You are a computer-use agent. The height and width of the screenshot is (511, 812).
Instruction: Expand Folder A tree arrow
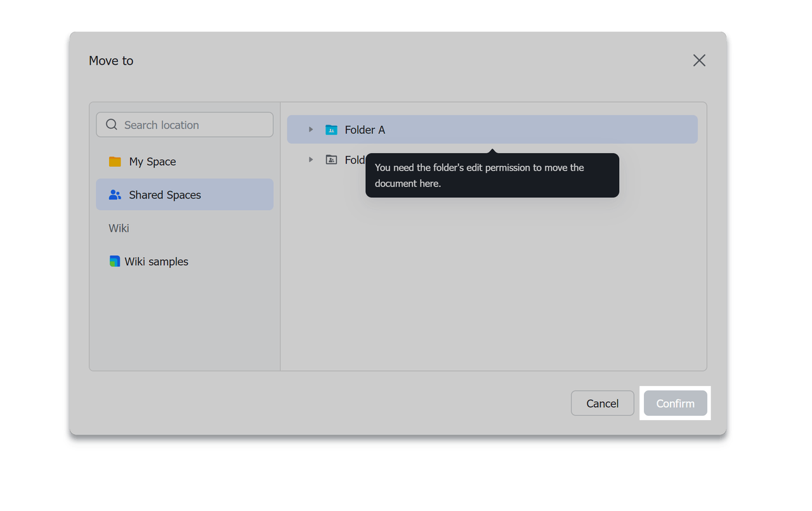(x=311, y=129)
